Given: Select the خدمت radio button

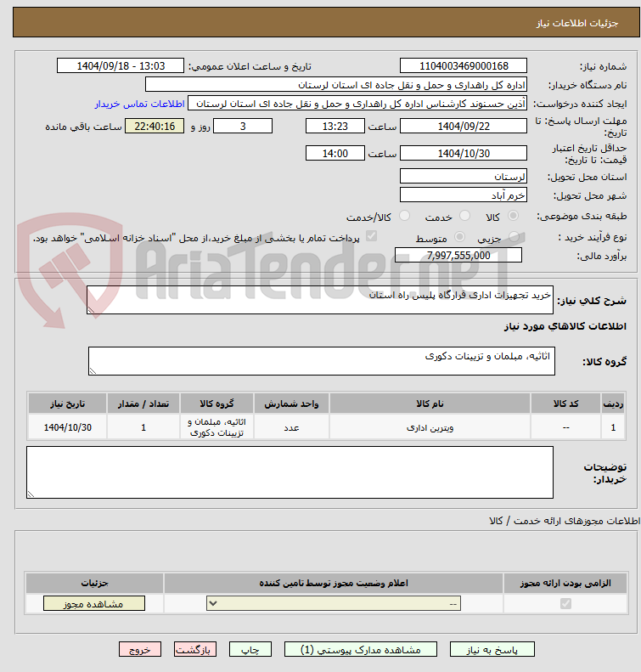Looking at the screenshot, I should point(464,216).
